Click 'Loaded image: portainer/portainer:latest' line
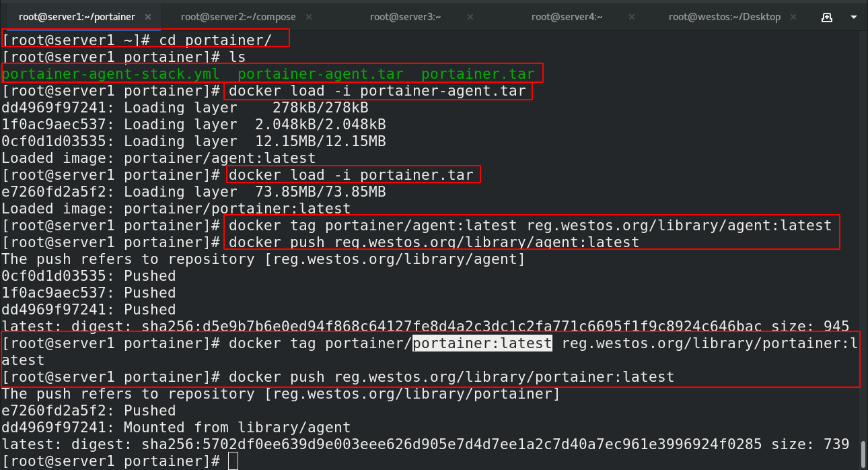868x470 pixels. coord(176,208)
